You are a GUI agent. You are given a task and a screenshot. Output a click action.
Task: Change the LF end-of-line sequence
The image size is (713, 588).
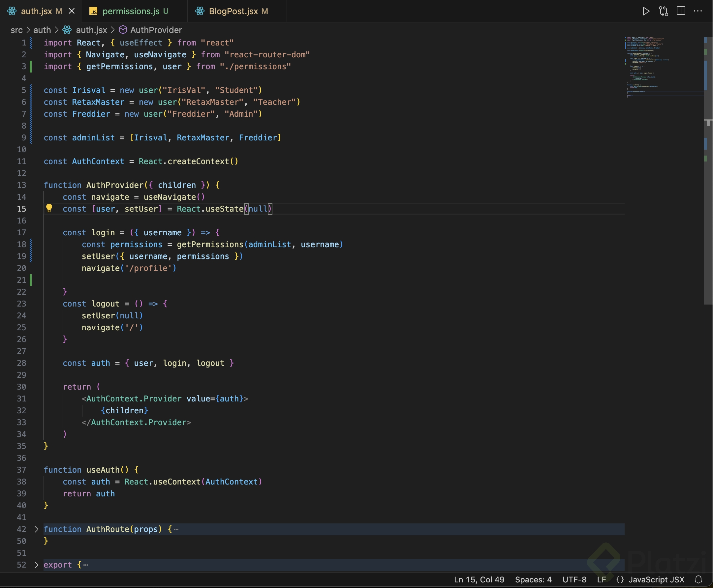click(602, 579)
